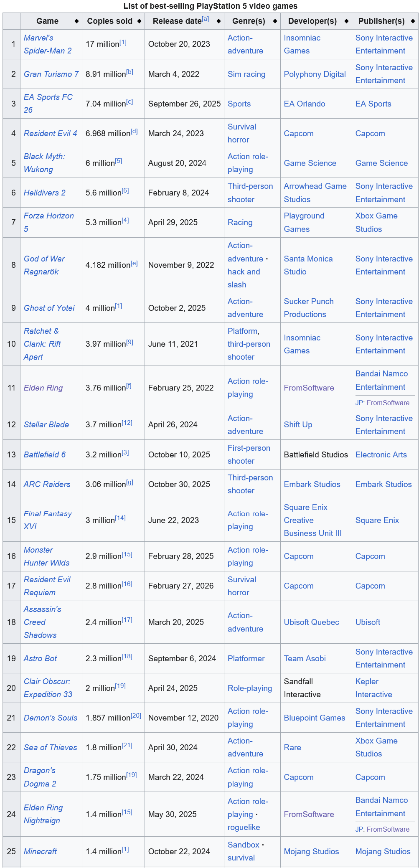The width and height of the screenshot is (419, 868).
Task: Open Sandbox genre link for Minecraft
Action: 244,845
